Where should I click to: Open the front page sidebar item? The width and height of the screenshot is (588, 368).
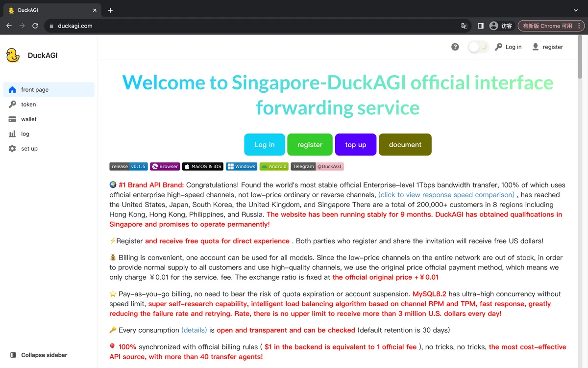pos(49,90)
